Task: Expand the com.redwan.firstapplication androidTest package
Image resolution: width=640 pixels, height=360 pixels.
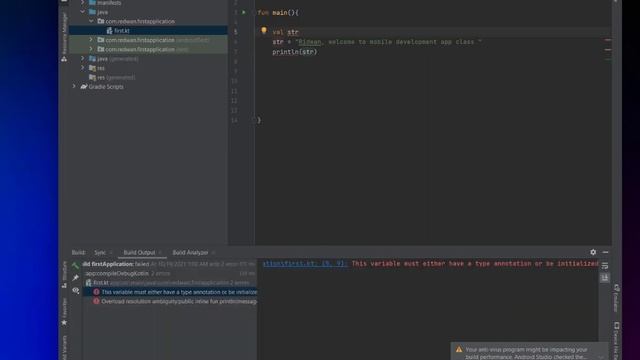Action: (91, 40)
